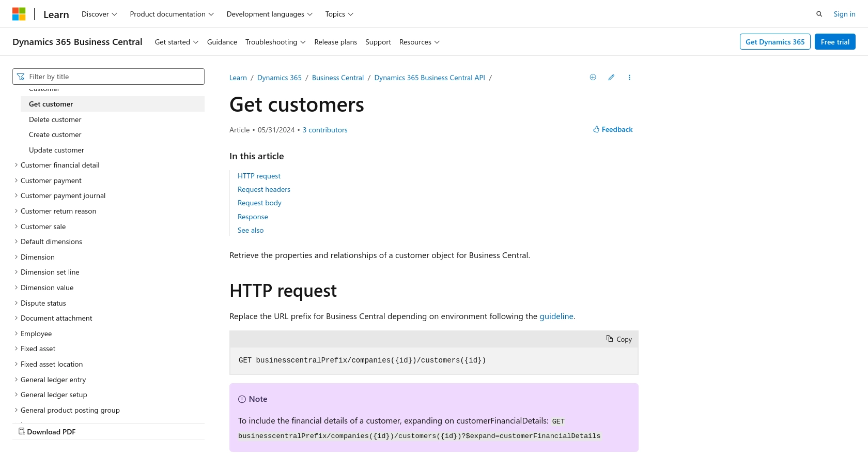
Task: Open the more actions vertical dots menu
Action: 629,78
